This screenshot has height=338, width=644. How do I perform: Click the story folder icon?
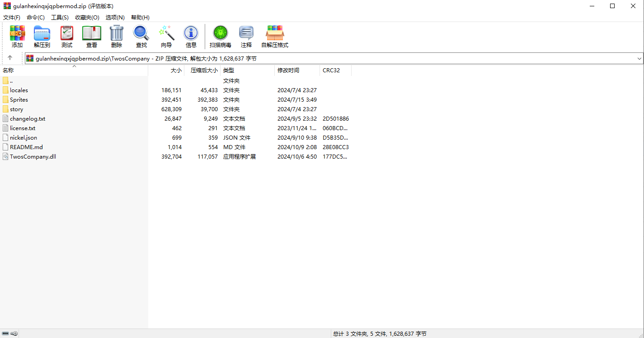[5, 109]
